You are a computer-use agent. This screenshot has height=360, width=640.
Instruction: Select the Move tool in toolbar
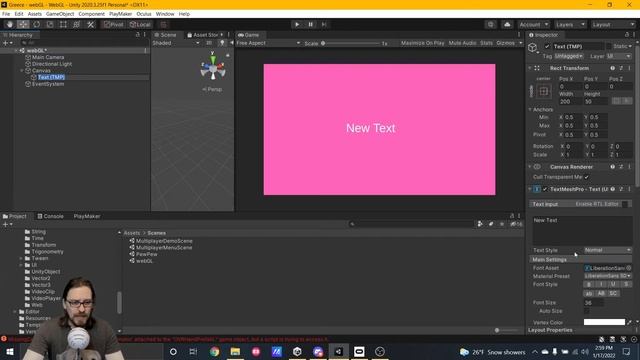click(x=23, y=24)
